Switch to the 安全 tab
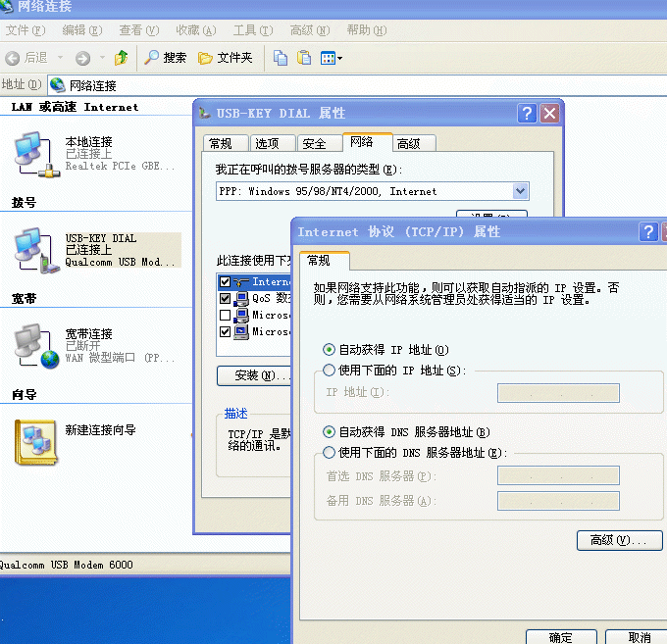667x644 pixels. pyautogui.click(x=320, y=144)
